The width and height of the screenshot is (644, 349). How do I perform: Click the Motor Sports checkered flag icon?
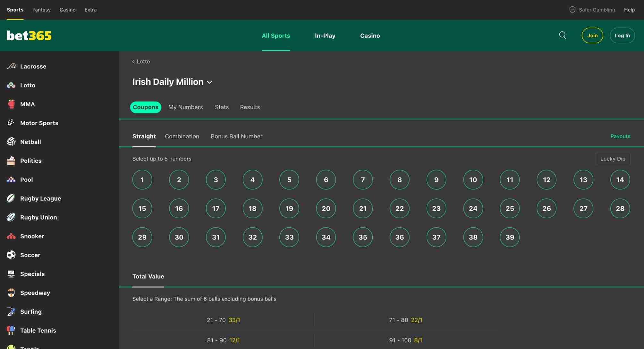point(11,123)
